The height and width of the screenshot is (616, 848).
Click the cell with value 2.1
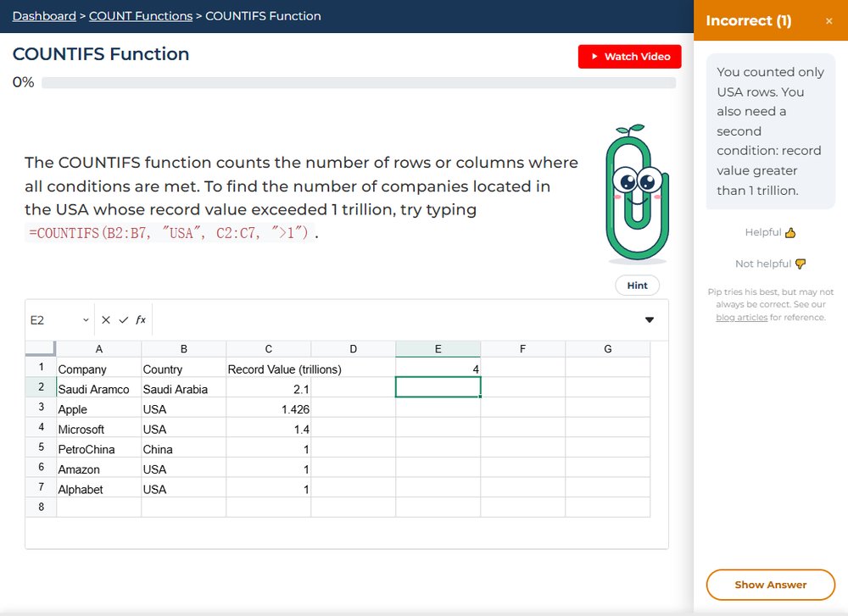(x=269, y=387)
